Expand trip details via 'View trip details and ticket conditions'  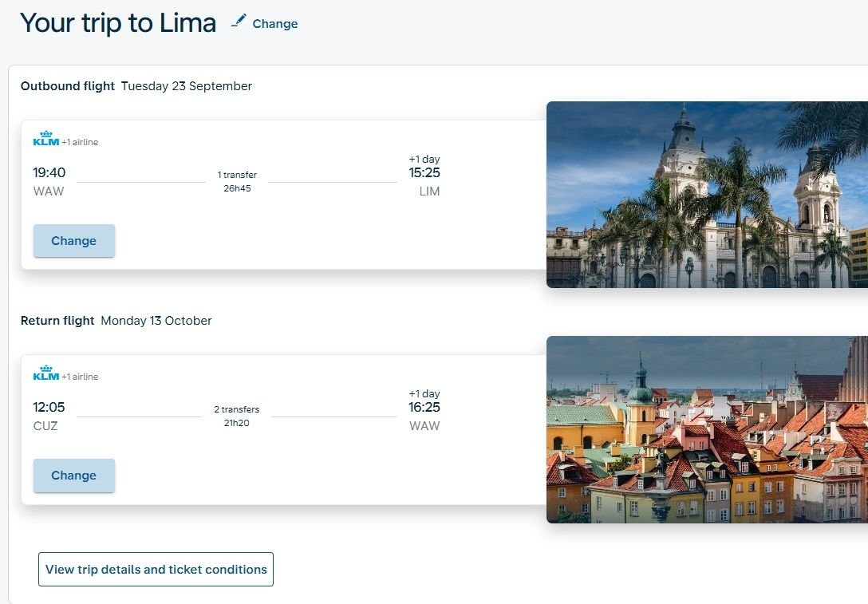156,569
